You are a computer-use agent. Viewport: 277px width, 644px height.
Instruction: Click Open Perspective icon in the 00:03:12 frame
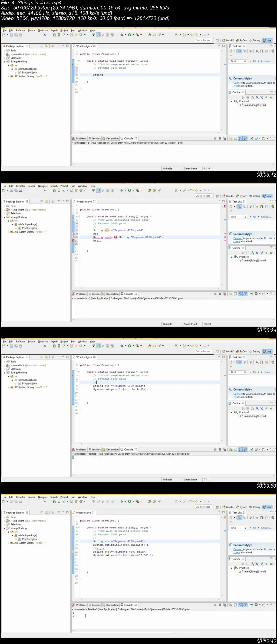[217, 41]
